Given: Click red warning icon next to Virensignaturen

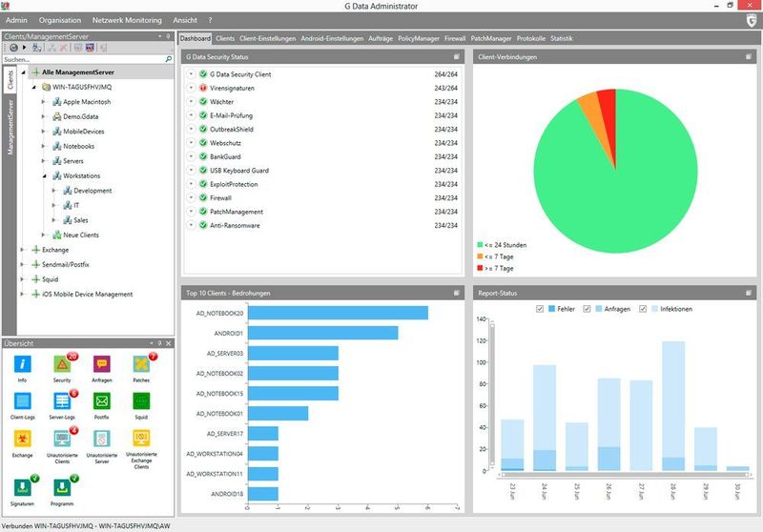Looking at the screenshot, I should 203,88.
